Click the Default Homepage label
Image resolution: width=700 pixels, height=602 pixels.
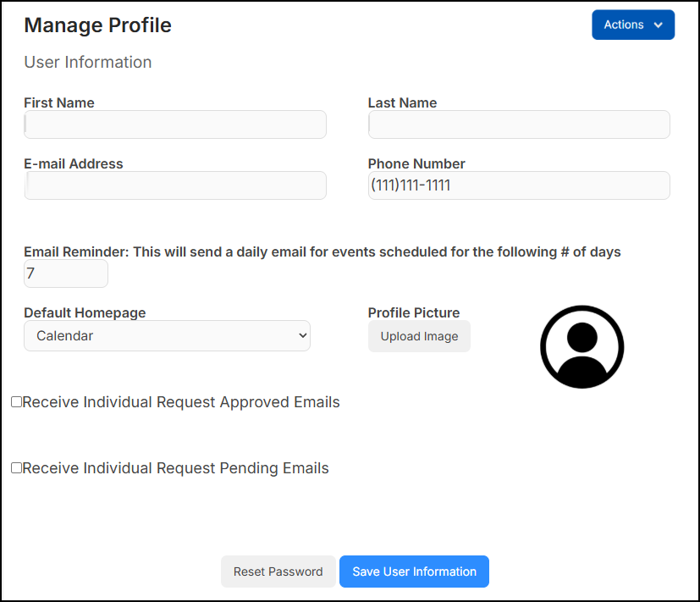click(85, 312)
